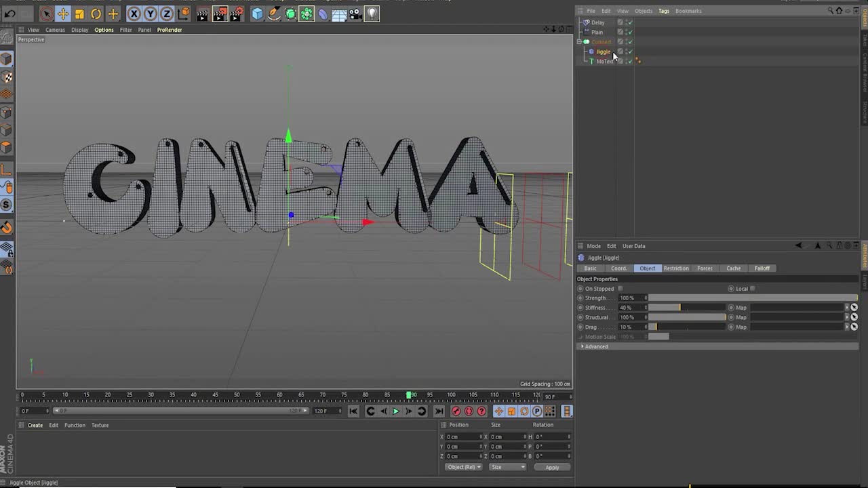Click the Stiffness value field
Screen dimensions: 868x488
pyautogui.click(x=631, y=308)
